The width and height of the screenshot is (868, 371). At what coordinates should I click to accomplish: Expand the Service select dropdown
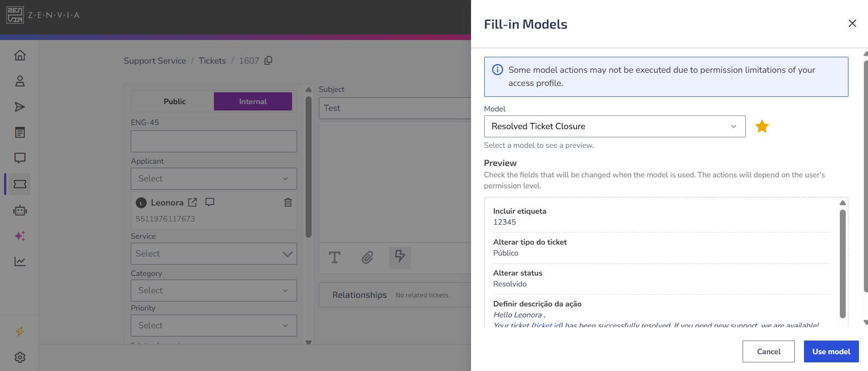[x=214, y=254]
